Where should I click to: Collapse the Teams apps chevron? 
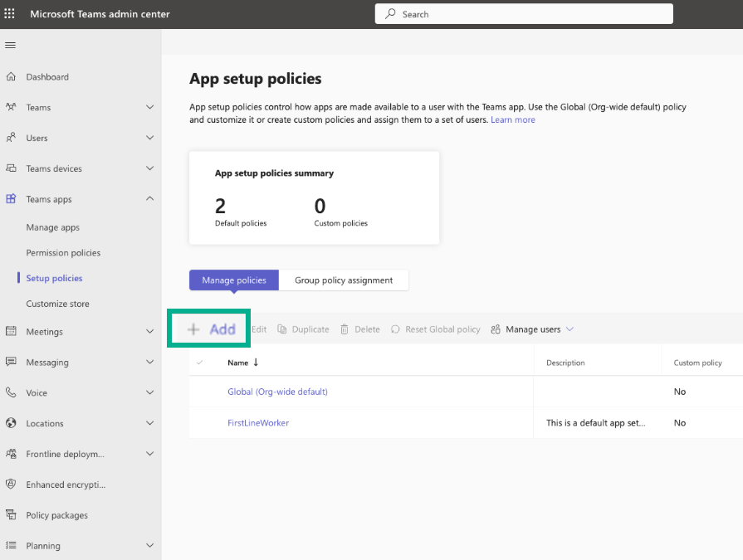[149, 199]
